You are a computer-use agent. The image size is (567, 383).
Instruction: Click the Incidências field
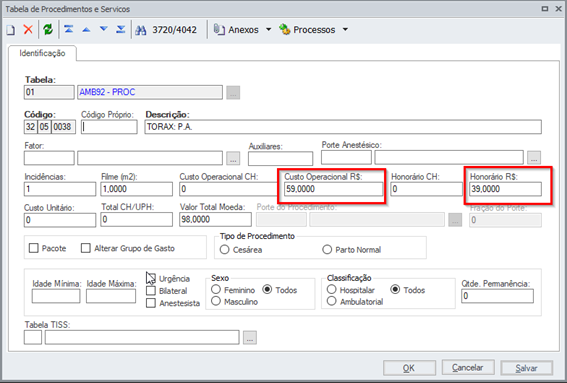(60, 189)
